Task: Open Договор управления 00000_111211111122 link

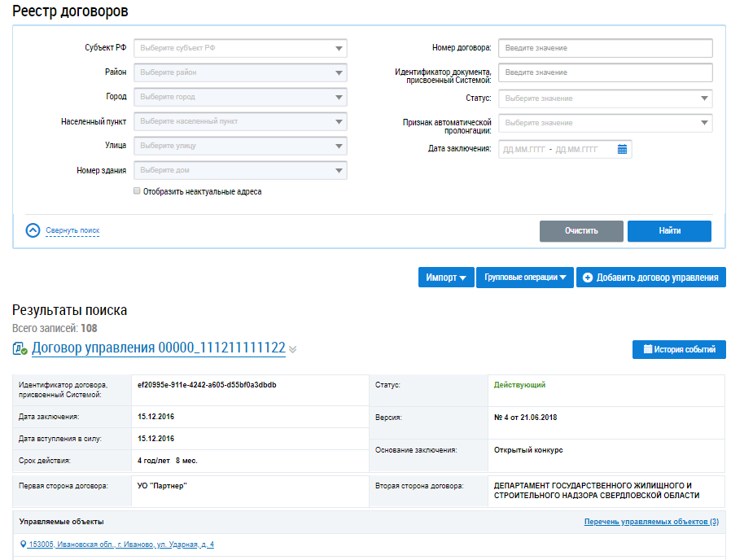Action: 158,348
